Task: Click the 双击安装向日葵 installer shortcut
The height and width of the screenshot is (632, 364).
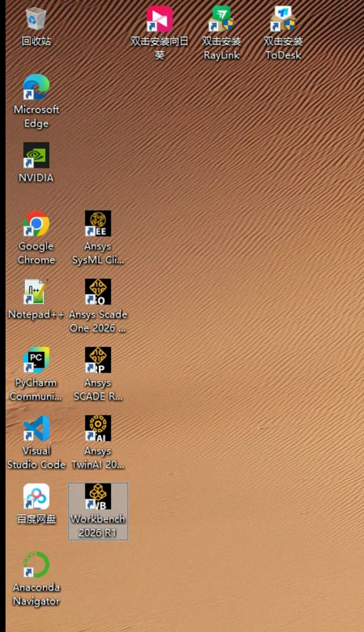Action: pyautogui.click(x=160, y=33)
